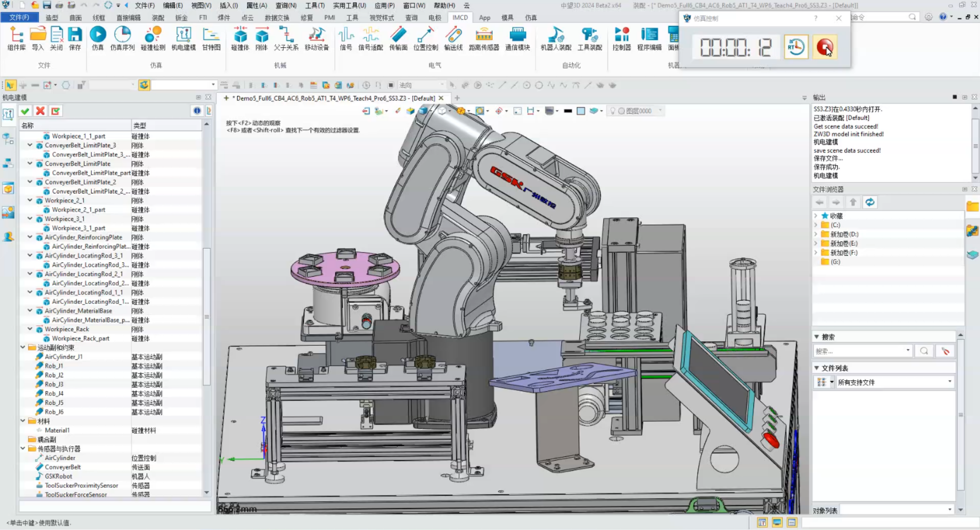Confirm with the green checkmark button
The image size is (980, 530).
tap(25, 111)
